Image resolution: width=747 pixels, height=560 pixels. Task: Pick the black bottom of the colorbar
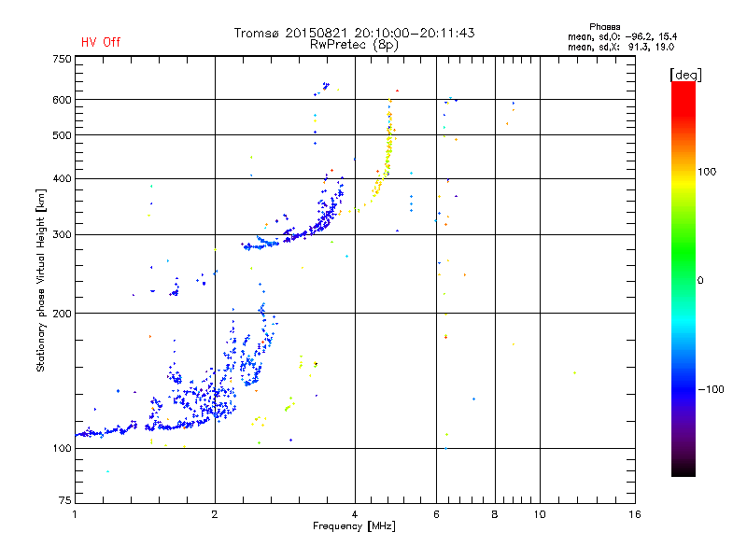click(684, 469)
